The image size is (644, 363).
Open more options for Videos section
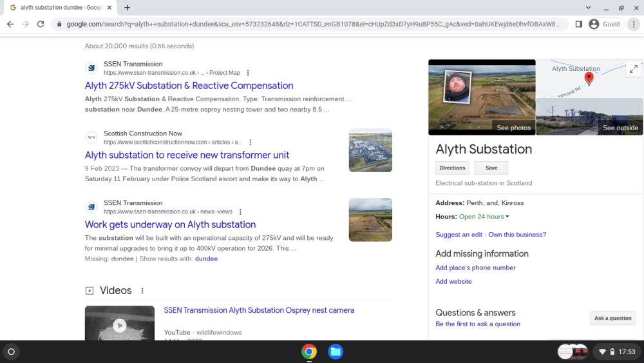pyautogui.click(x=142, y=291)
